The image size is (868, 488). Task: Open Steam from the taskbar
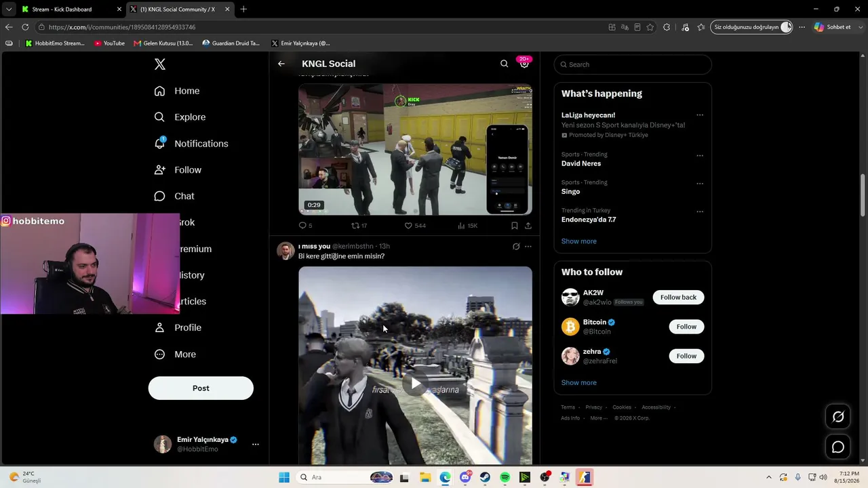point(485,477)
